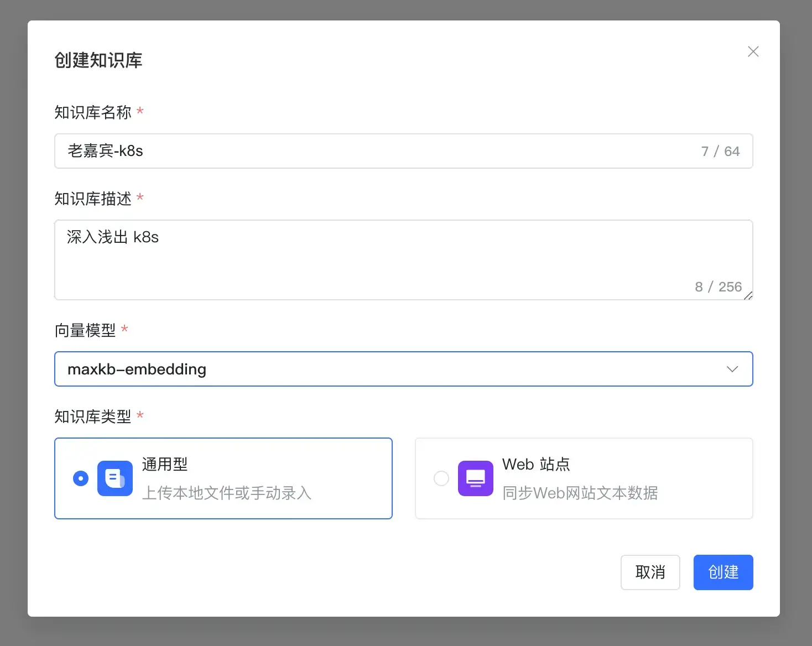Expand the 向量模型 chevron arrow
The image size is (812, 646).
point(732,369)
